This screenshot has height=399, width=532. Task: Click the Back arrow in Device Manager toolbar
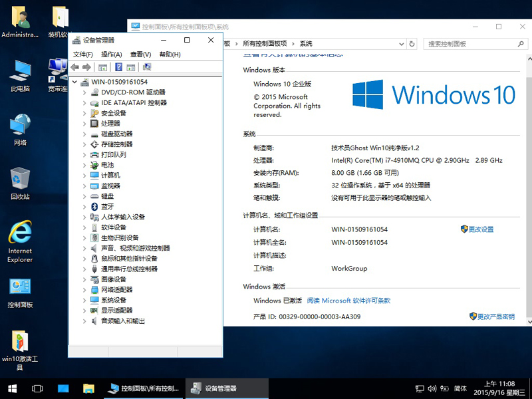(75, 67)
